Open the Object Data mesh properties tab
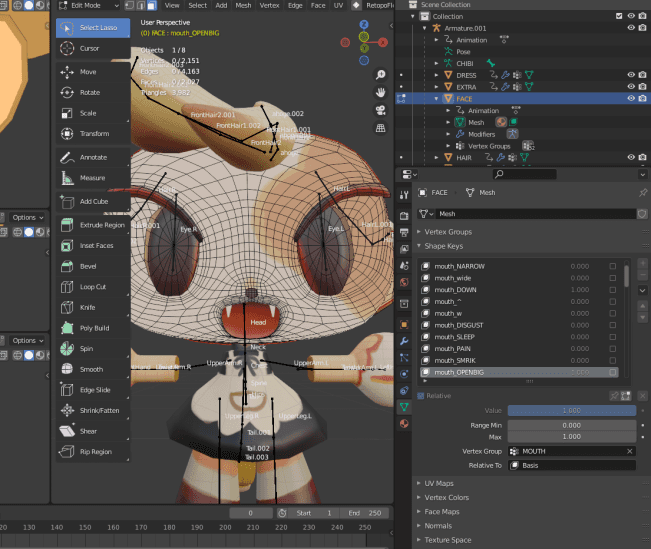Image resolution: width=651 pixels, height=549 pixels. (404, 407)
